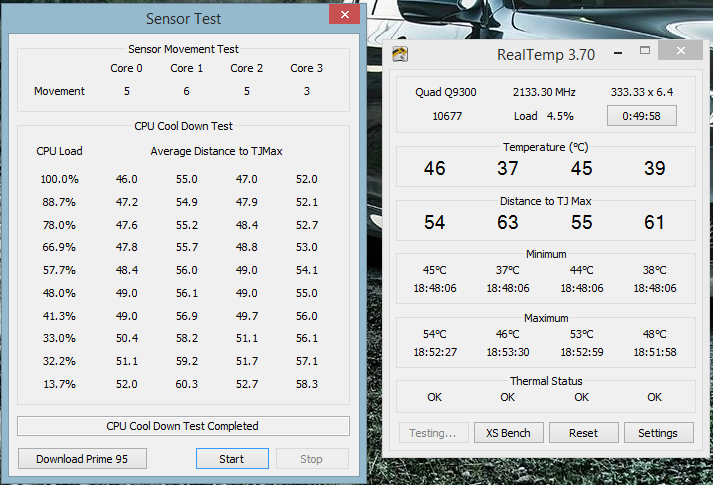
Task: Click the 2133.30 MHz clock speed value
Action: pyautogui.click(x=544, y=92)
